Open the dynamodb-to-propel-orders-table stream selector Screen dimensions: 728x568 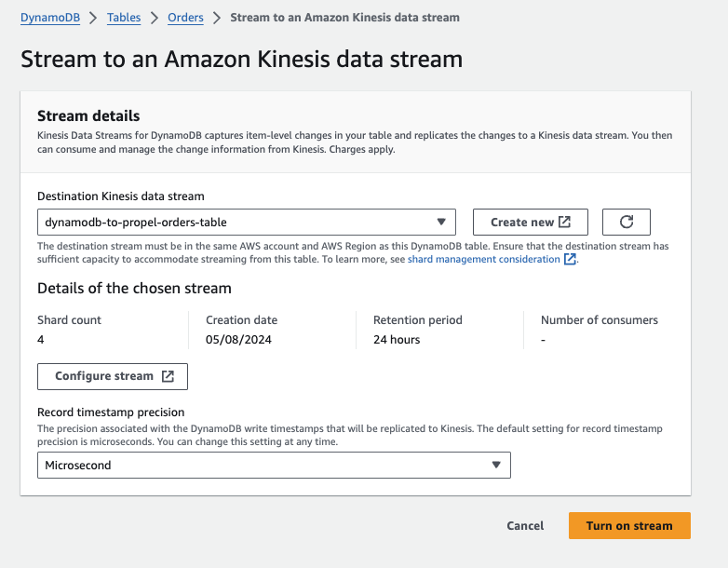pos(246,222)
